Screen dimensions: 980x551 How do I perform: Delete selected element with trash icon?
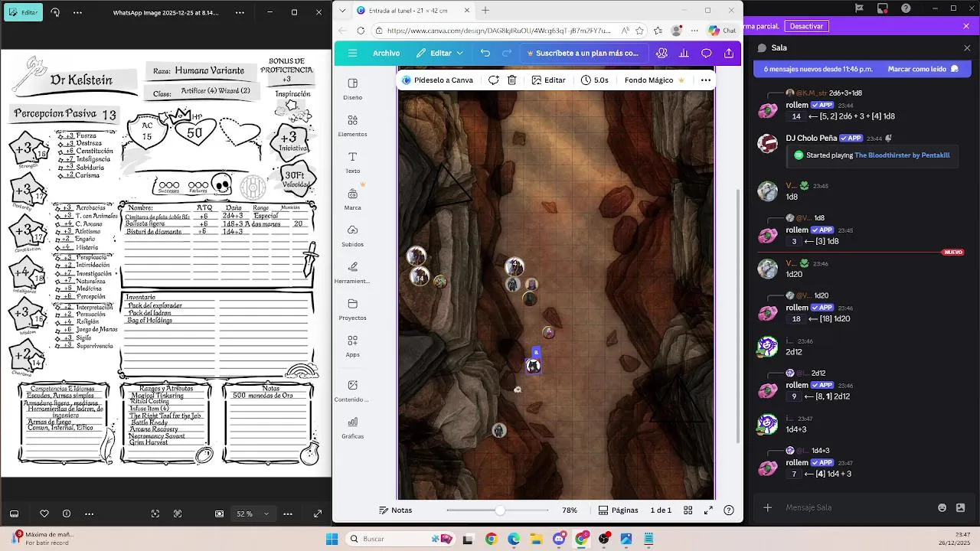tap(511, 80)
